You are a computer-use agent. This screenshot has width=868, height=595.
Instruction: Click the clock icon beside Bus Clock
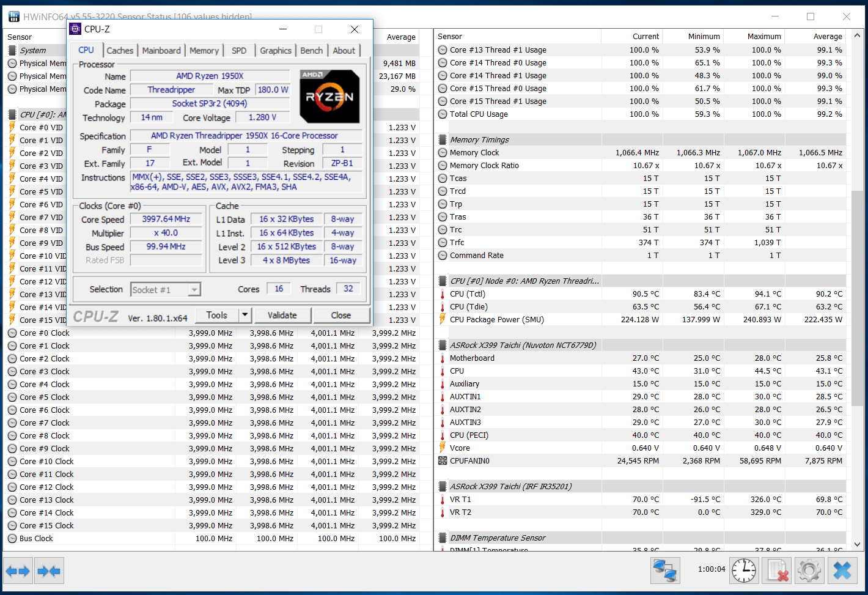[x=12, y=538]
